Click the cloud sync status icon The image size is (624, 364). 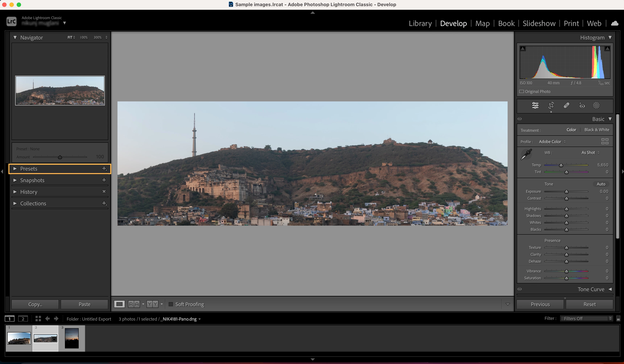[615, 24]
